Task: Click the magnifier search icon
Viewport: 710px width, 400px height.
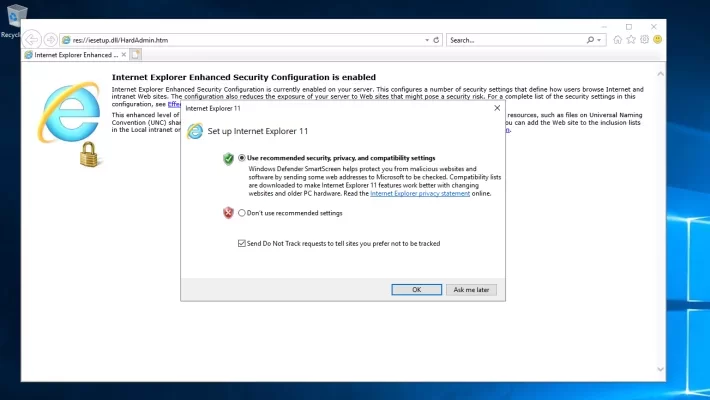Action: 587,40
